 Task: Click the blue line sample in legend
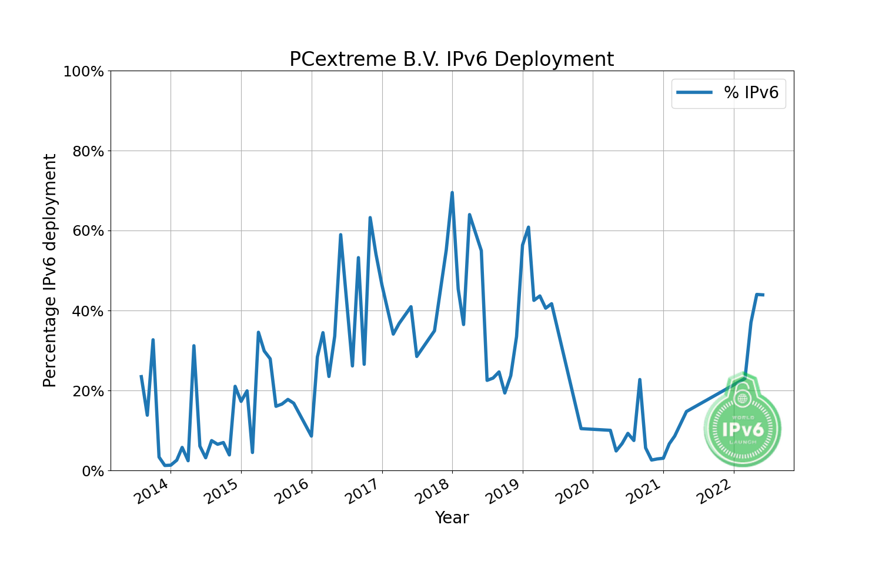coord(694,93)
